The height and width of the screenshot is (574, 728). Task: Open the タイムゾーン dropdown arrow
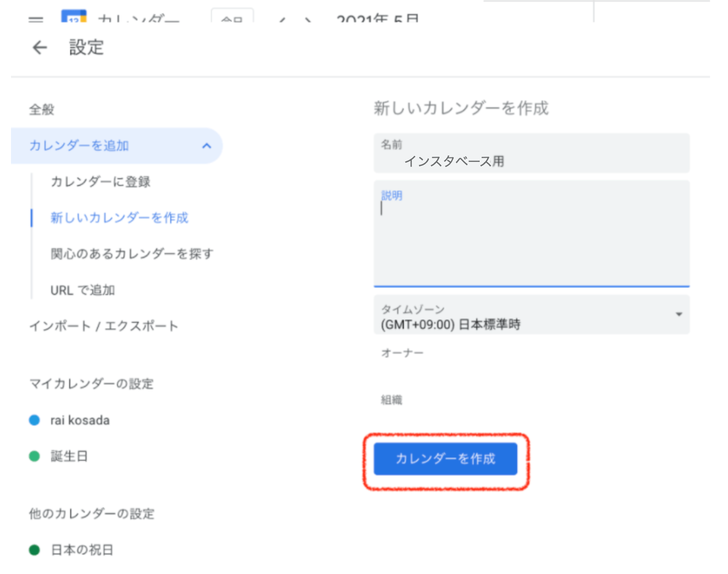(678, 314)
